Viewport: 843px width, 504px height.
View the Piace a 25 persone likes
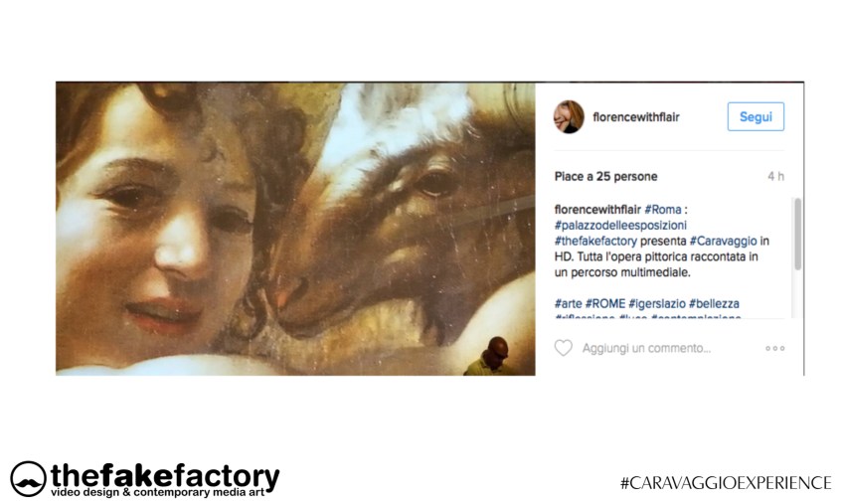pos(606,176)
